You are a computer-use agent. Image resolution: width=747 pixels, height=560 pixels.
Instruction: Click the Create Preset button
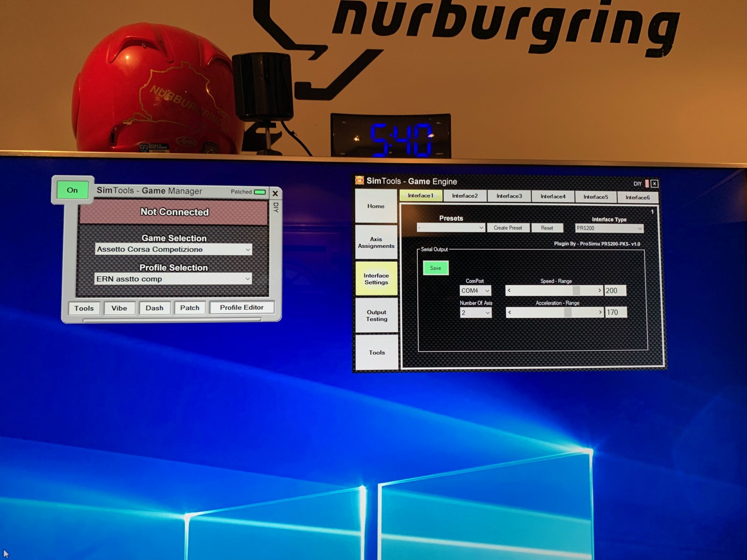point(508,228)
